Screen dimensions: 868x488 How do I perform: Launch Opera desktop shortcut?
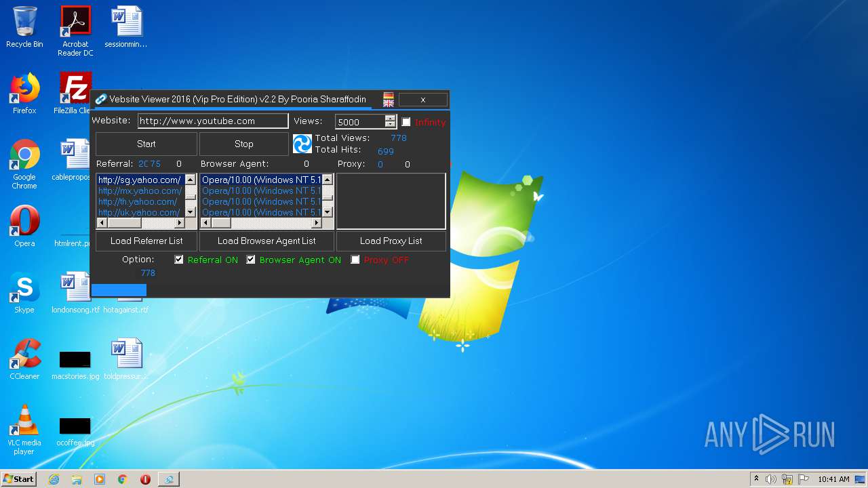click(24, 227)
